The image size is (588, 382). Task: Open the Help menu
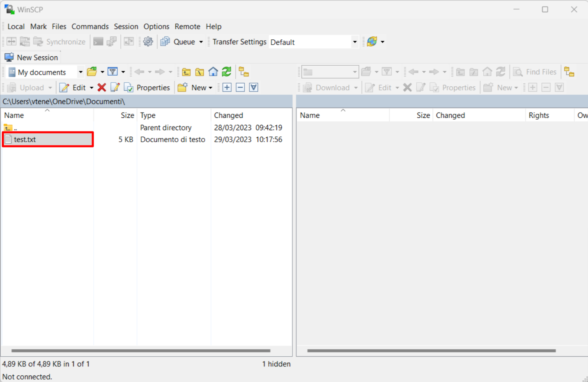pos(214,26)
